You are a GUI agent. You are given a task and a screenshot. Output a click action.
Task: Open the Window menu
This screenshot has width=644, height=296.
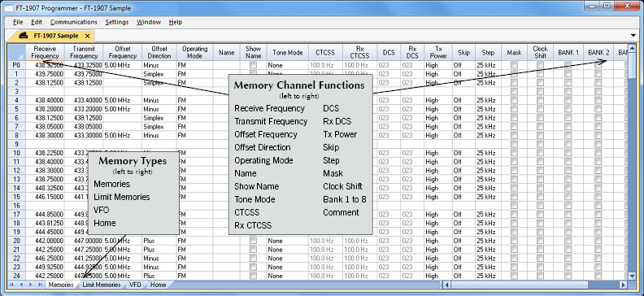(x=149, y=22)
